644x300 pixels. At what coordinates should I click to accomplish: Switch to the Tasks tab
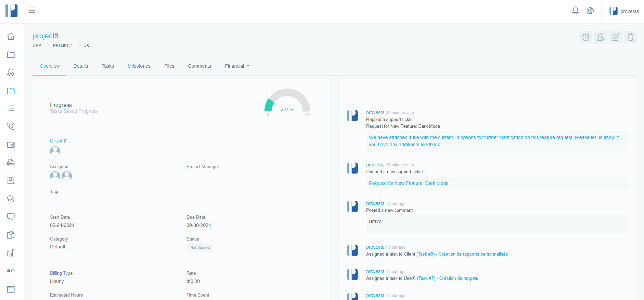tap(107, 66)
